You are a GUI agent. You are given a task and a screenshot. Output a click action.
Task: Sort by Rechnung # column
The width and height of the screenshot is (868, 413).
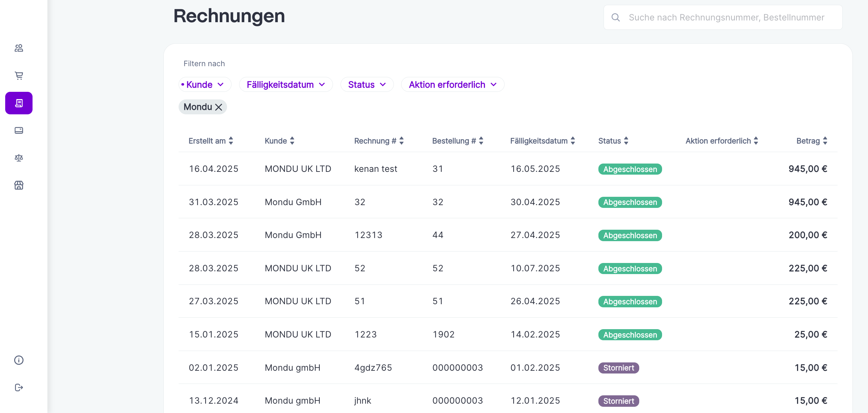[401, 141]
